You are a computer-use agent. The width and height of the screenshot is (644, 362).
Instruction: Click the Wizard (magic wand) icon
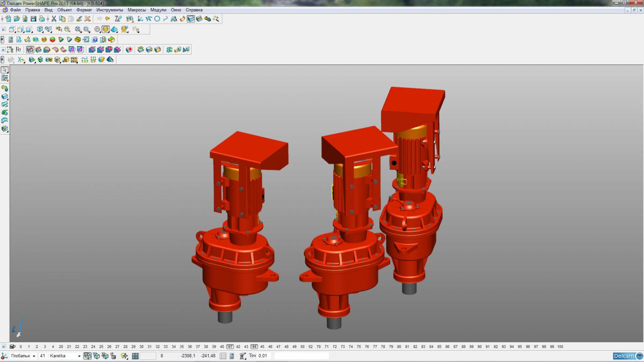pyautogui.click(x=216, y=19)
